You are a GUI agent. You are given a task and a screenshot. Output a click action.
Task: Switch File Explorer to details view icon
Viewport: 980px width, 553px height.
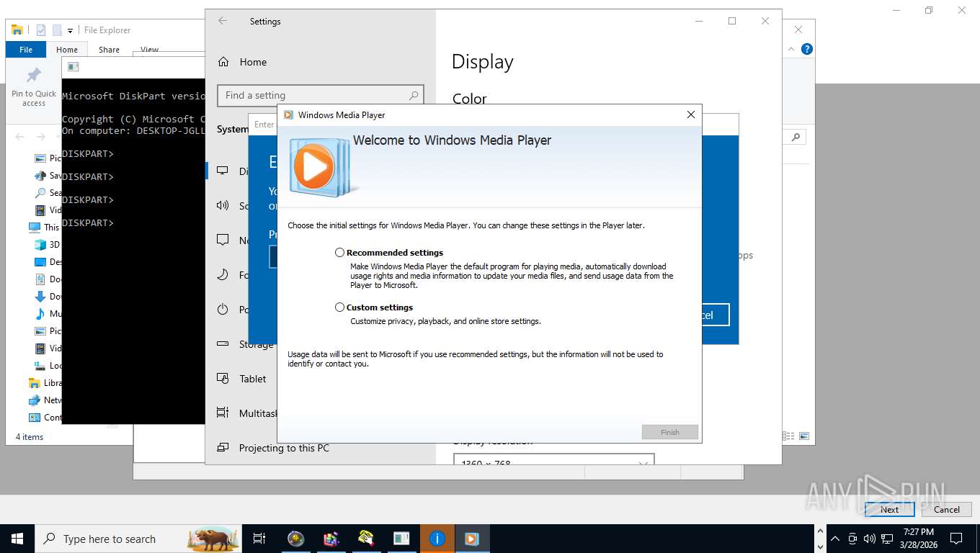point(789,436)
